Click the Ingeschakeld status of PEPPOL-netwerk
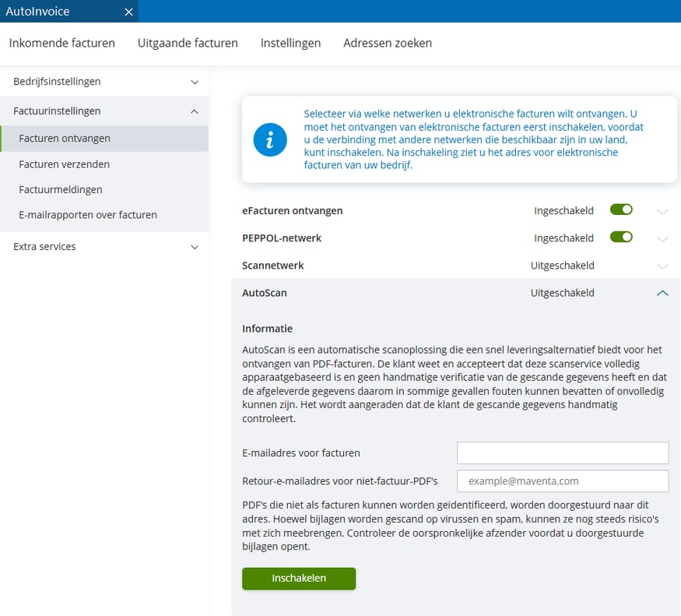Screen dimensions: 681x616 563,238
